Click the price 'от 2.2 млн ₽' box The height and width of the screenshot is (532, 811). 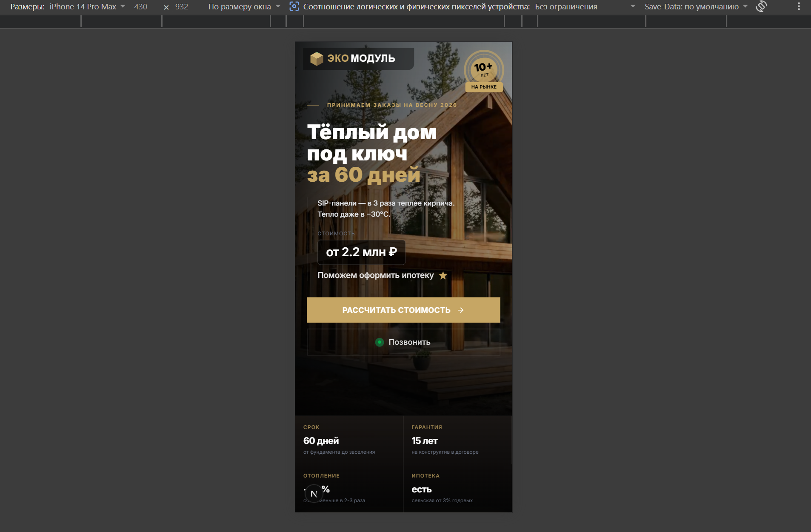tap(361, 252)
